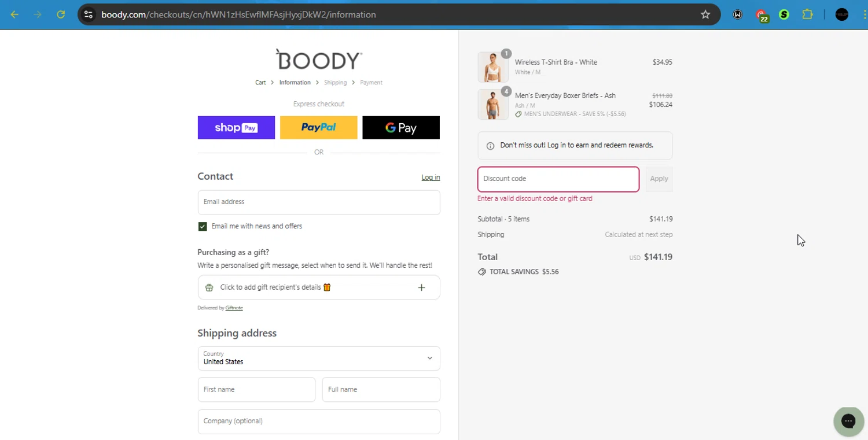Click the browser address bar URL
The image size is (868, 440).
(x=238, y=14)
